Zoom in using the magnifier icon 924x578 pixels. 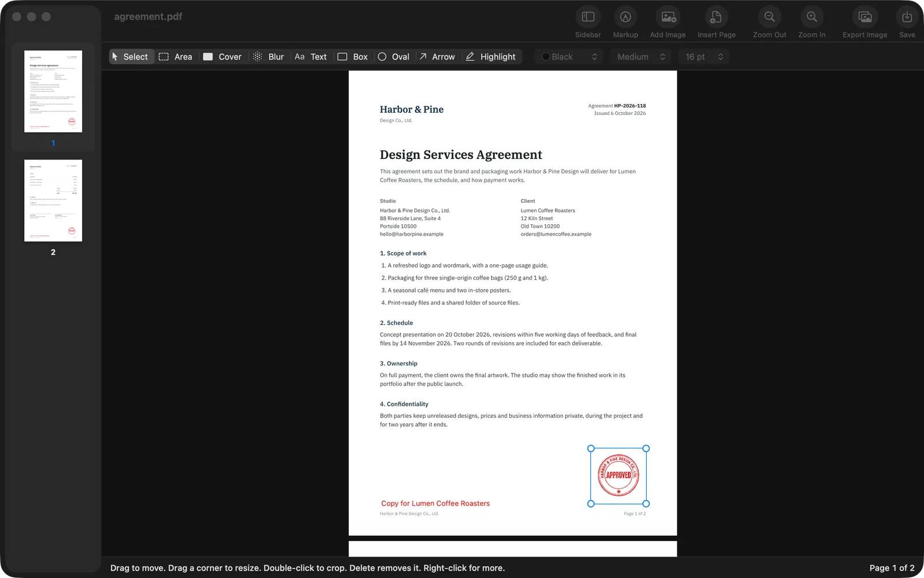(x=811, y=17)
